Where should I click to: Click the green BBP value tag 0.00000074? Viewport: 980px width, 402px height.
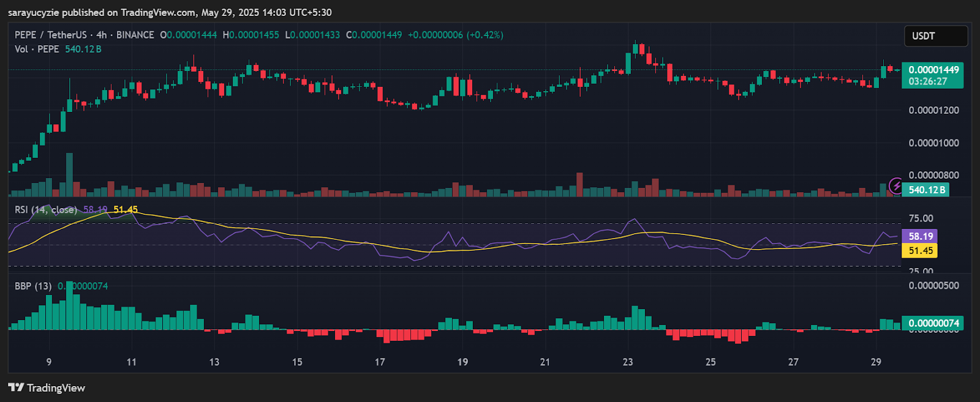933,323
